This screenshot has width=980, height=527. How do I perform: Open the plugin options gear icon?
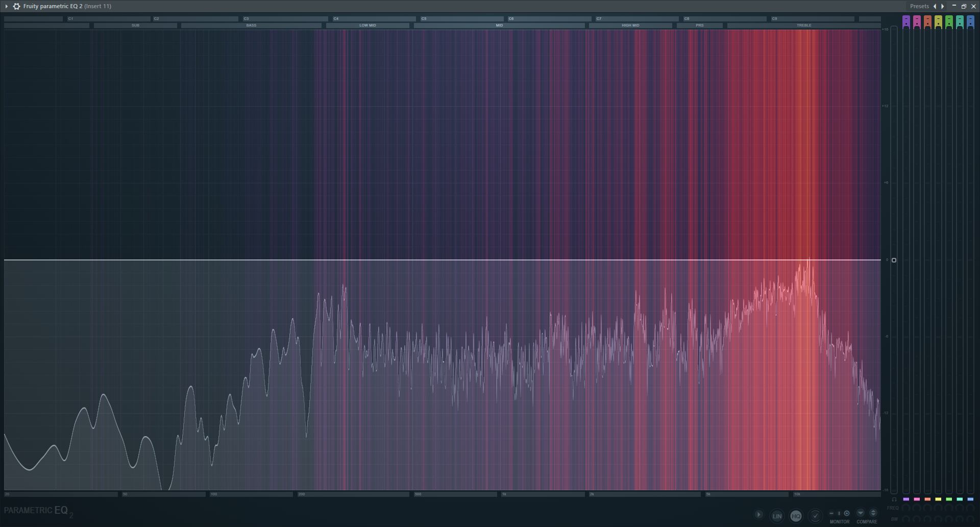[16, 6]
